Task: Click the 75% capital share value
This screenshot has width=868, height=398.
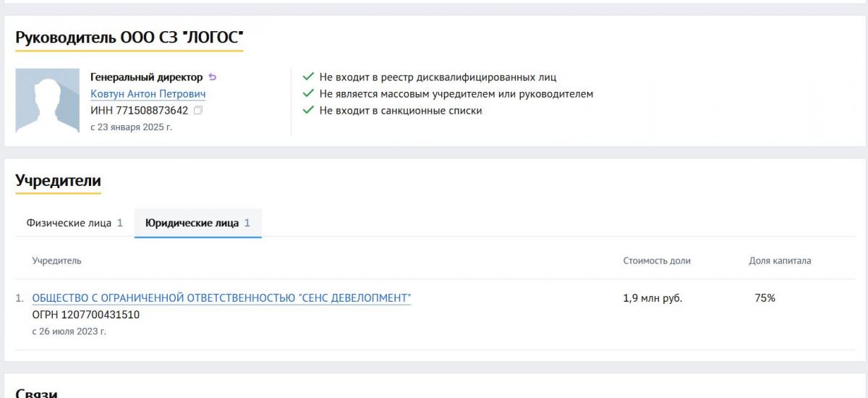Action: tap(765, 298)
